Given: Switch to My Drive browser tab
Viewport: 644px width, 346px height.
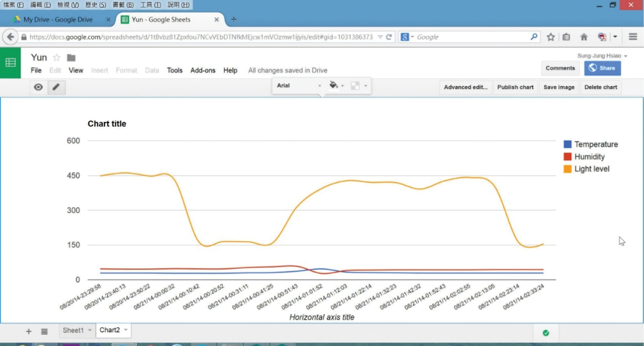Looking at the screenshot, I should click(x=58, y=20).
